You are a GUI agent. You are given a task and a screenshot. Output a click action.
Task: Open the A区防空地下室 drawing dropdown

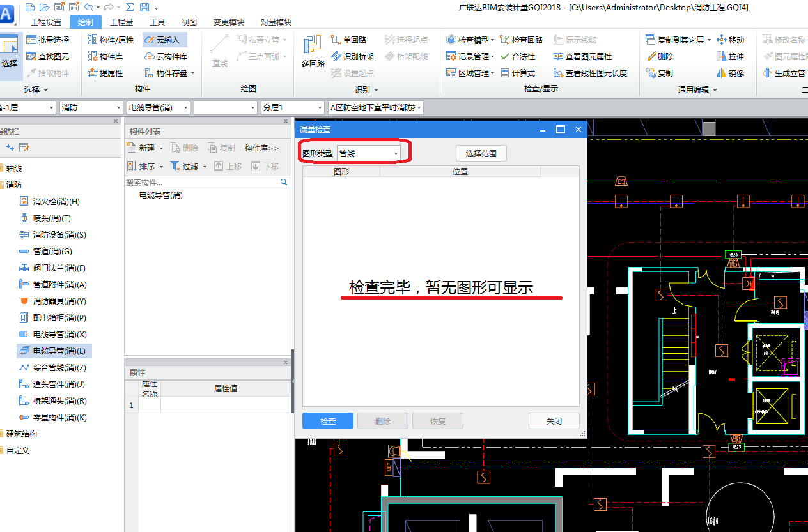click(x=375, y=108)
